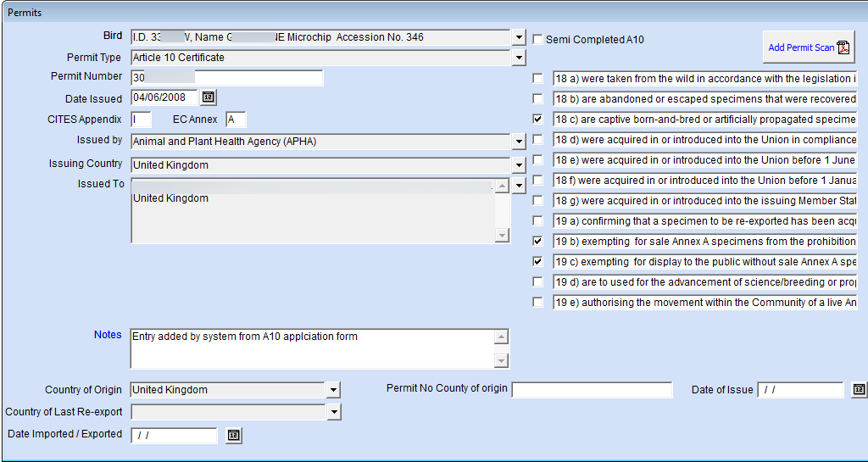The image size is (868, 462).
Task: Click the Permit Number input field
Action: [x=227, y=78]
